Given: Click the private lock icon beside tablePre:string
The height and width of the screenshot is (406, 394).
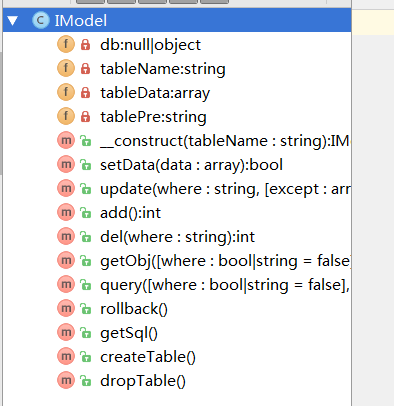Looking at the screenshot, I should tap(85, 116).
